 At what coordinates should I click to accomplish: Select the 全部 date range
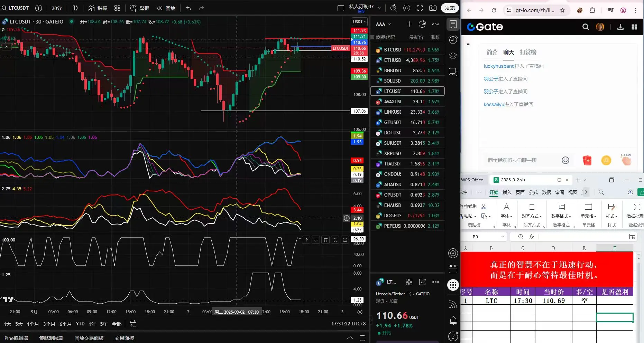[117, 324]
